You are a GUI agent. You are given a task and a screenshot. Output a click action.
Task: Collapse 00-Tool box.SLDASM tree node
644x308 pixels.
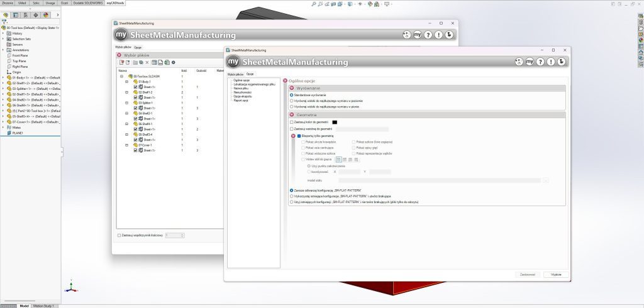pos(121,77)
